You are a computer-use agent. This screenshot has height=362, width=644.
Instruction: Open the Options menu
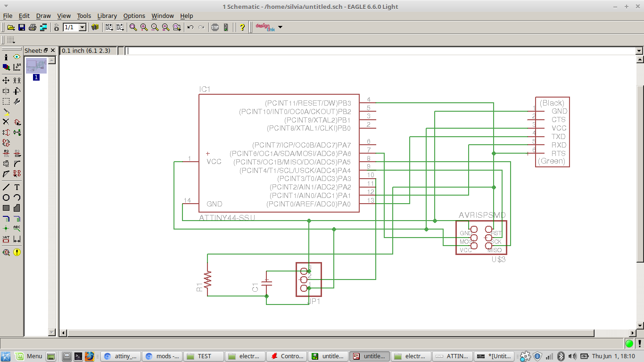pos(134,16)
